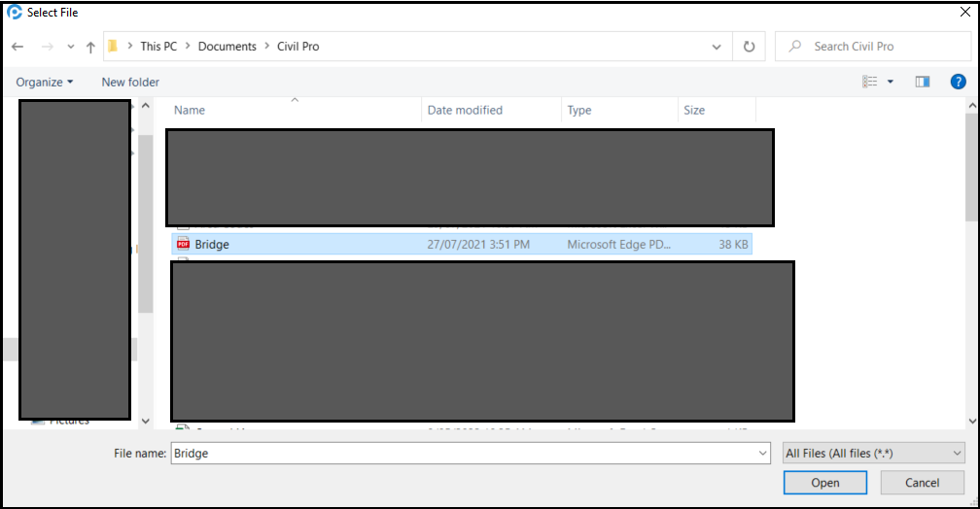Open address bar history dropdown
The height and width of the screenshot is (509, 980).
pyautogui.click(x=717, y=47)
